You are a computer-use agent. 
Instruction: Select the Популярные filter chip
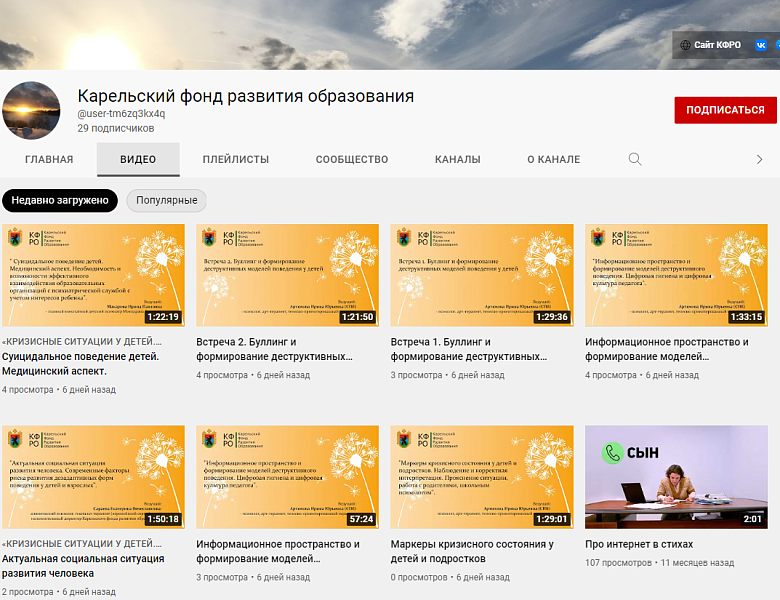(167, 200)
